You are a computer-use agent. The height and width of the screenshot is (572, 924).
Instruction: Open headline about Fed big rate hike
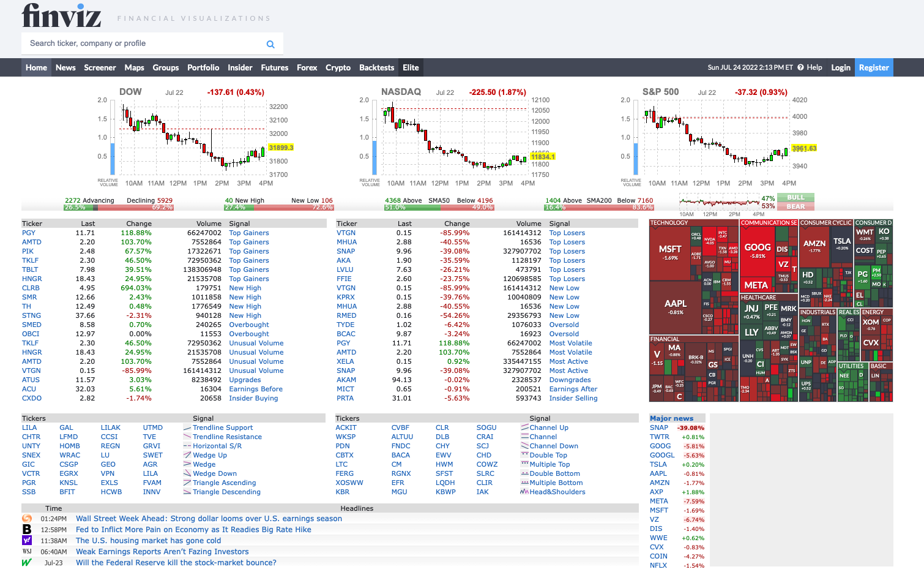coord(193,530)
